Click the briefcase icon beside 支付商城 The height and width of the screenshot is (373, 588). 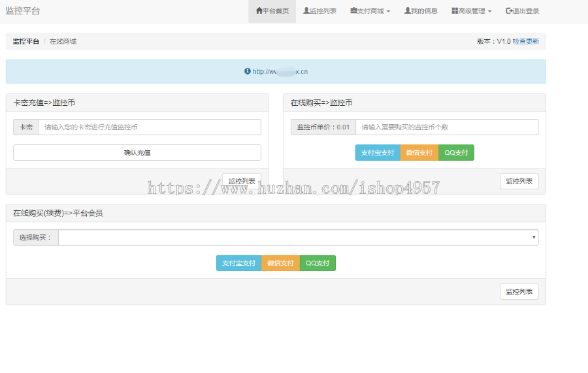[353, 11]
